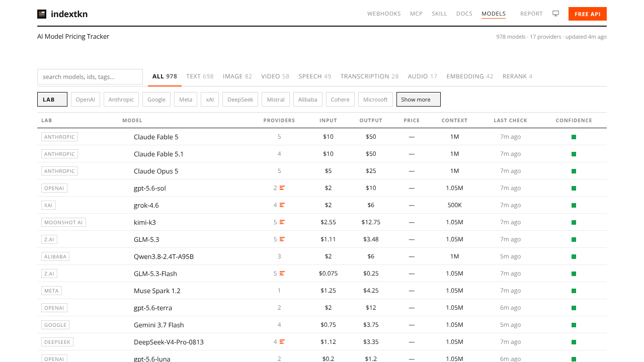Toggle the DeepSeek lab filter
Viewport: 644px width, 362px height.
tap(240, 100)
